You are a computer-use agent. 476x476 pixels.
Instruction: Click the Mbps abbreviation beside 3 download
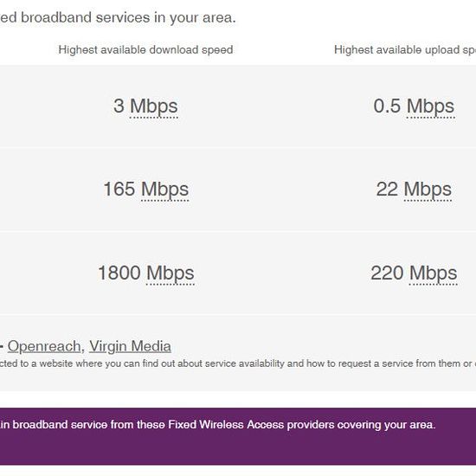(x=154, y=106)
